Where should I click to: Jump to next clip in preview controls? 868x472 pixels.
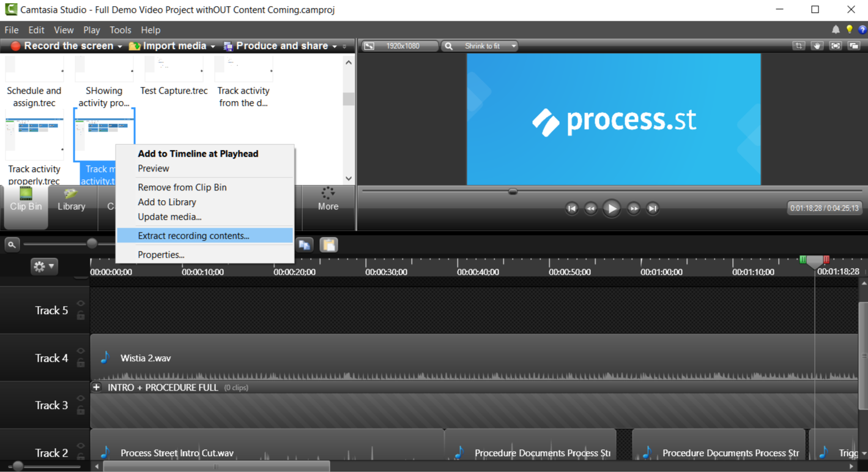(653, 209)
